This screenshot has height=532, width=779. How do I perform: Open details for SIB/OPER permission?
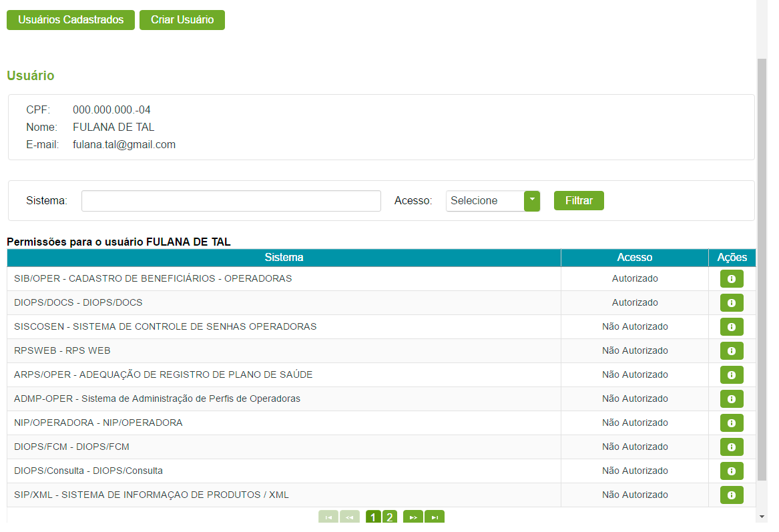click(x=731, y=278)
